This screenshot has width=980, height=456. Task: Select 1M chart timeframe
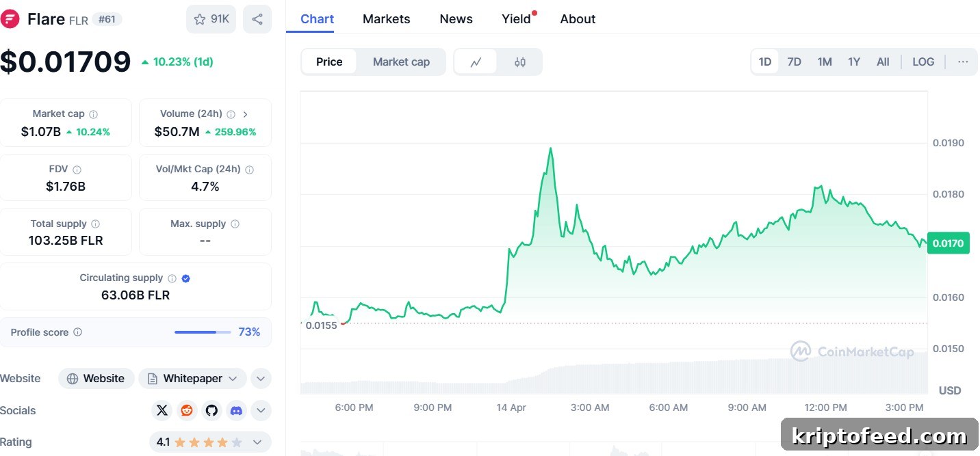pyautogui.click(x=825, y=62)
